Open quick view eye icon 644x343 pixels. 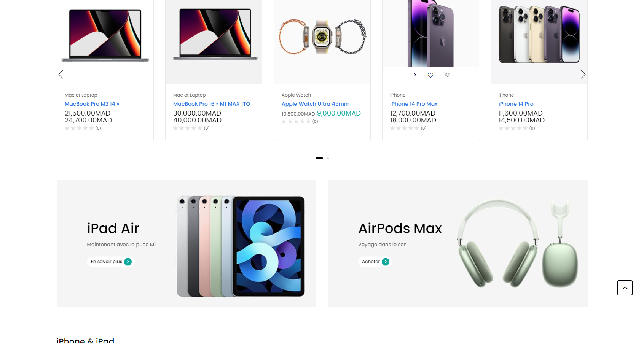click(448, 75)
